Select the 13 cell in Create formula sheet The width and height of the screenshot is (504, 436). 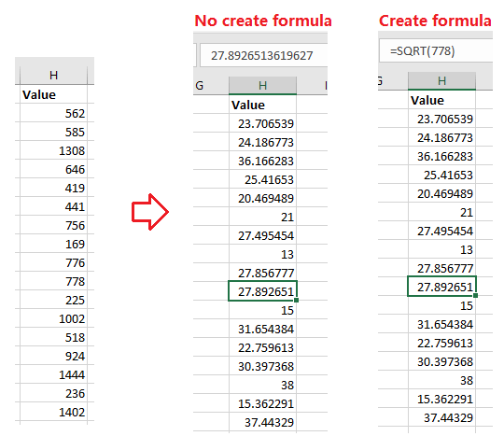[x=442, y=249]
